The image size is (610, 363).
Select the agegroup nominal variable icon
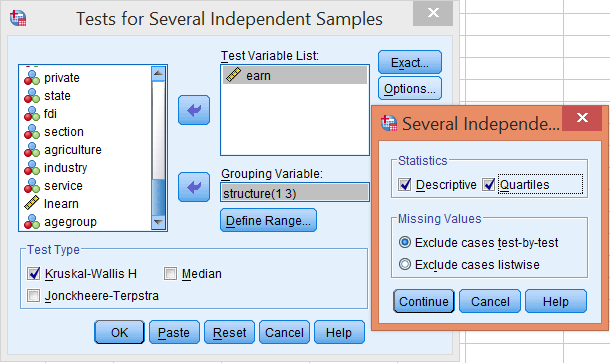coord(32,222)
